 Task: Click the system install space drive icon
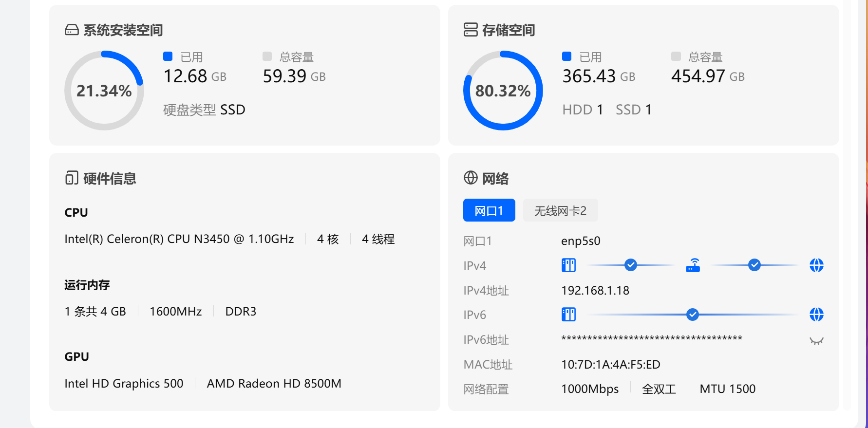[x=72, y=30]
